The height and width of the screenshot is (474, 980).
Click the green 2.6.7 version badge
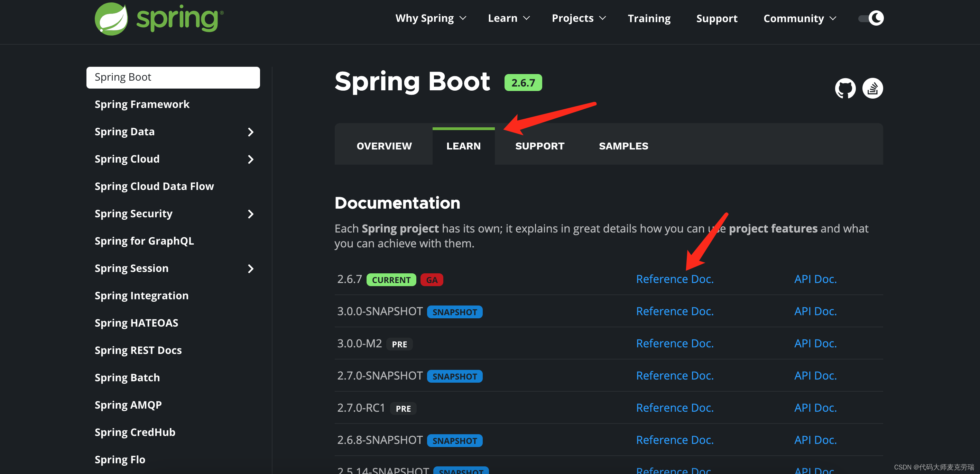pyautogui.click(x=523, y=82)
